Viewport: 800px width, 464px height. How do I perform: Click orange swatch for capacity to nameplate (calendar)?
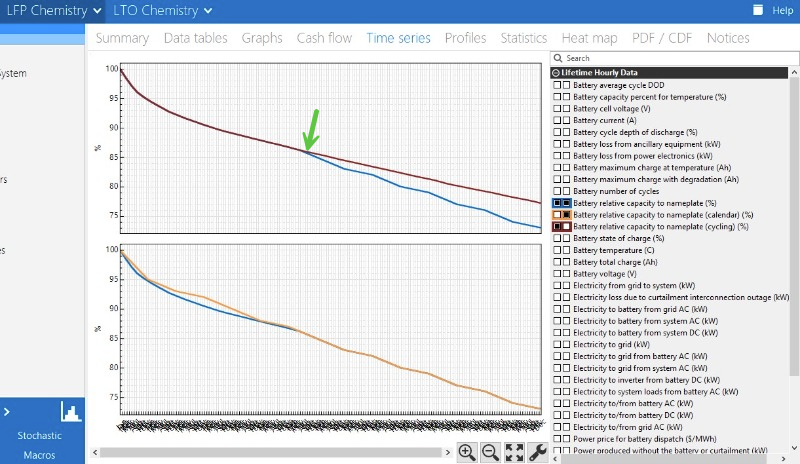click(557, 215)
